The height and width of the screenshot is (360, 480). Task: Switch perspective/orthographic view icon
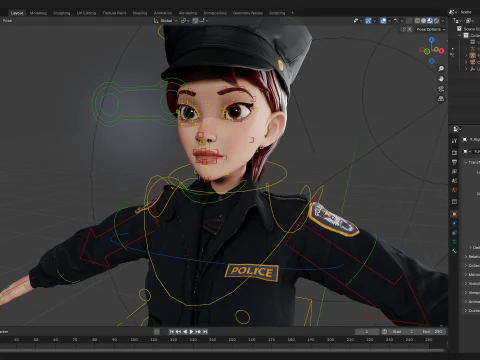(x=441, y=99)
